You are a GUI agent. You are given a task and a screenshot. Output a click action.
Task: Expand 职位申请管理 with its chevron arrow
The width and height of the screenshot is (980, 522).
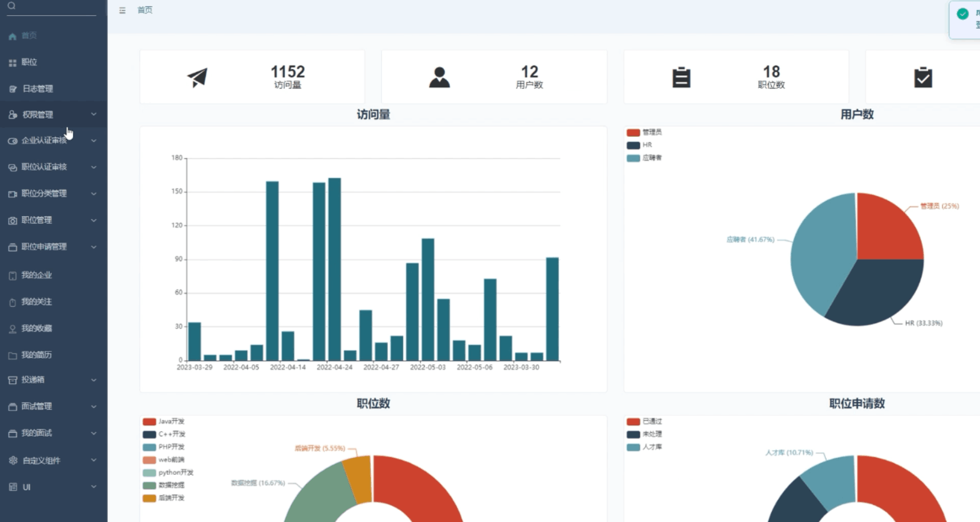coord(94,247)
